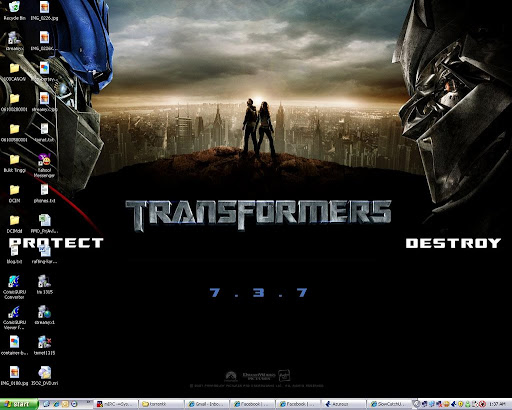The width and height of the screenshot is (512, 410).
Task: Open the DCIM folder icon
Action: 14,193
